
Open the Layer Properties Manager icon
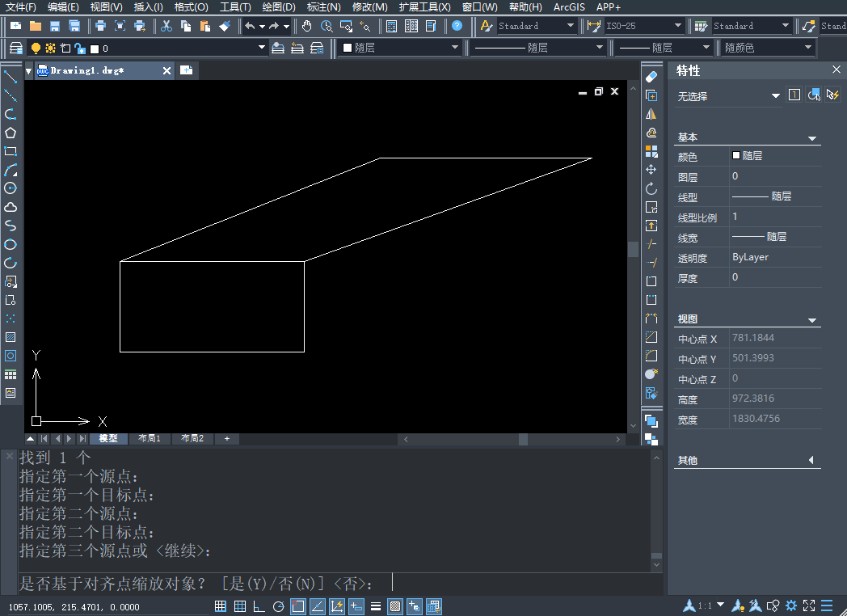point(15,49)
